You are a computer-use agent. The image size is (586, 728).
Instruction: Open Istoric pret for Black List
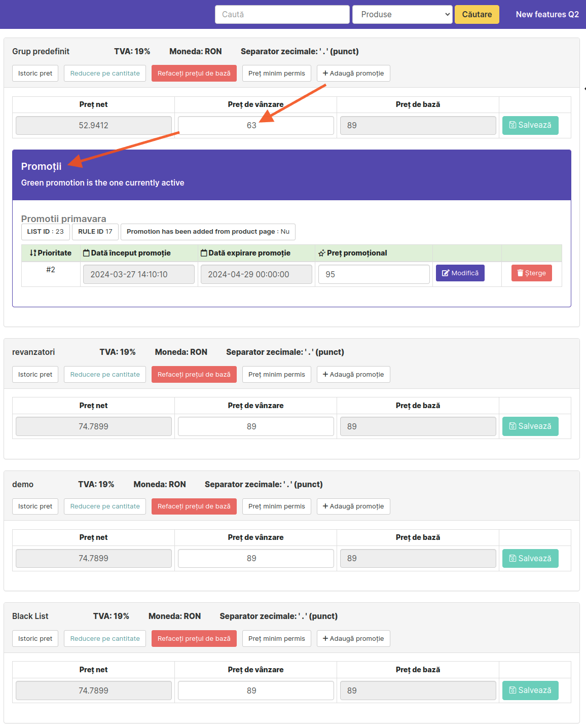[35, 639]
